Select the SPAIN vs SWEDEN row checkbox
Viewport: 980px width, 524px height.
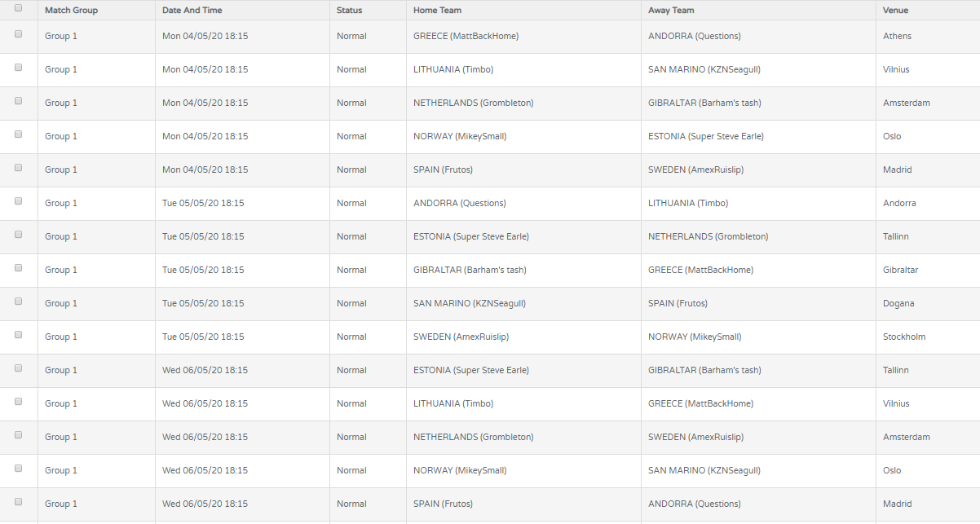click(x=18, y=168)
